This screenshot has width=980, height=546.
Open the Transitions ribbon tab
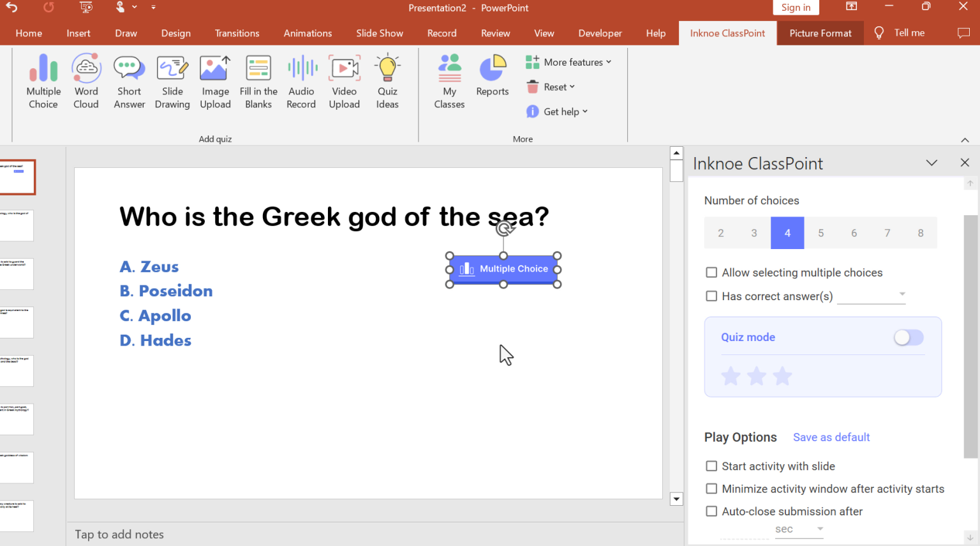237,33
